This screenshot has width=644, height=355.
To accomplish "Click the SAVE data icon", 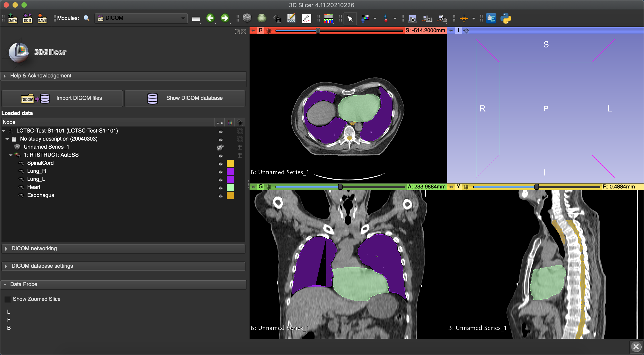I will point(42,18).
